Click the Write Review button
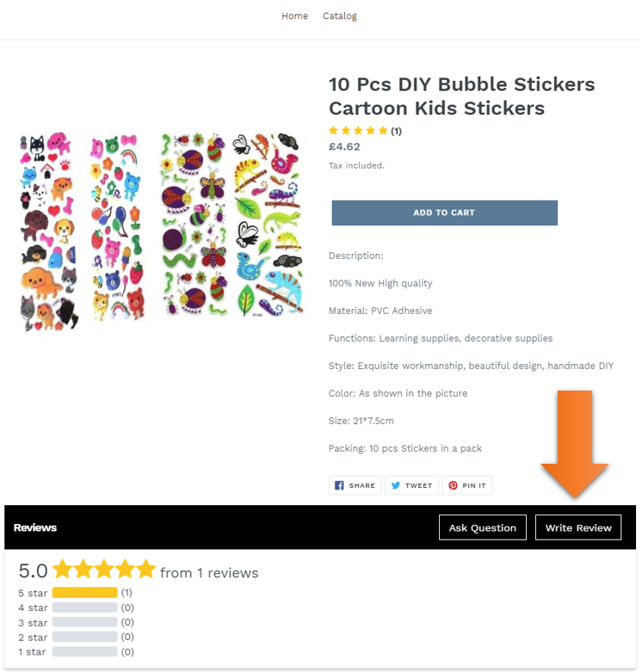 pos(578,527)
